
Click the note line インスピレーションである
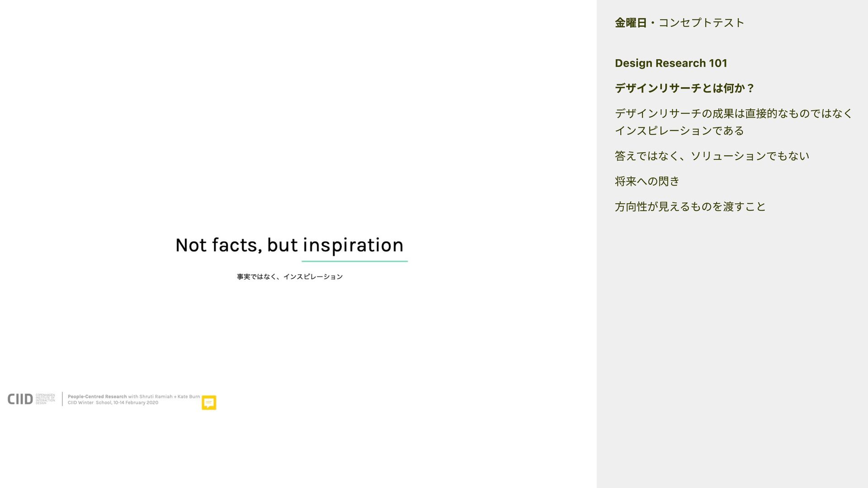tap(679, 131)
